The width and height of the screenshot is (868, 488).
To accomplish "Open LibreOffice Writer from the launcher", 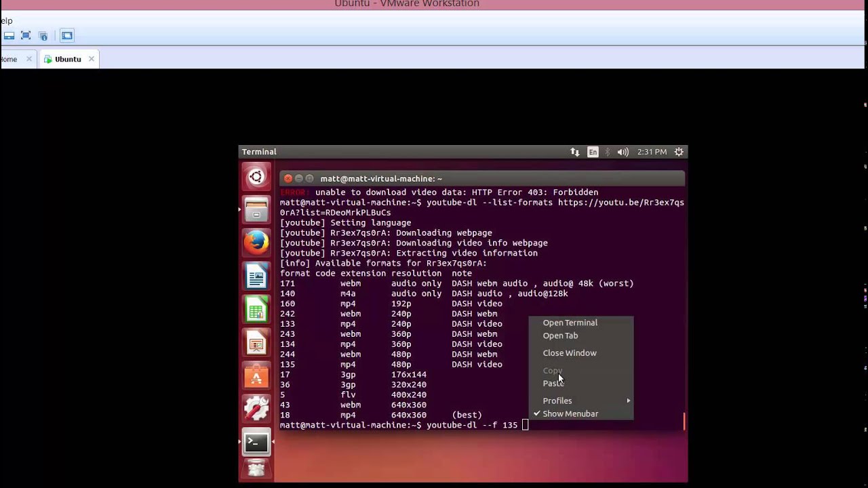I will tap(256, 277).
